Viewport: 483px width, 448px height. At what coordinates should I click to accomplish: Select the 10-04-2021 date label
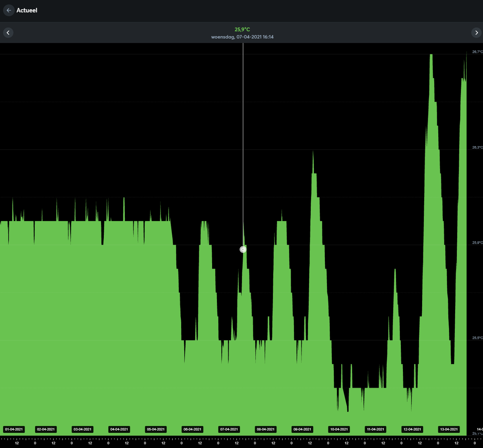[339, 429]
